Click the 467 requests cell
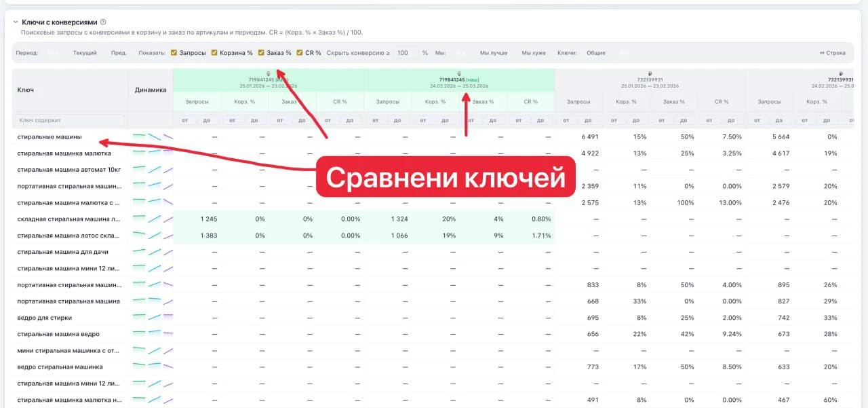 click(x=784, y=399)
